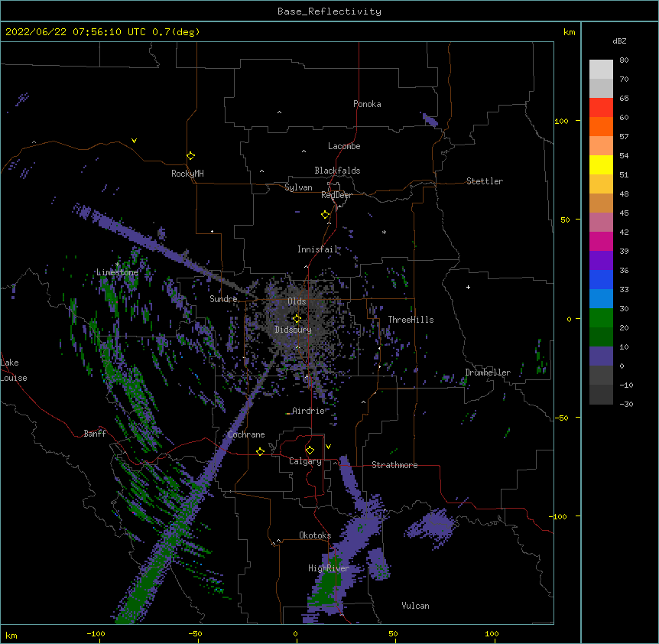The height and width of the screenshot is (644, 659).
Task: Click the Limestone label
Action: [x=117, y=272]
